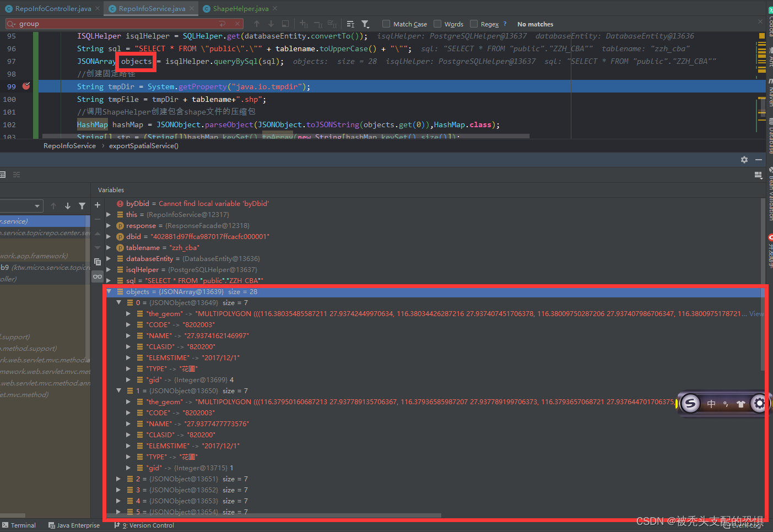Duplicate the watch with copy icon
Image resolution: width=773 pixels, height=532 pixels.
pyautogui.click(x=98, y=262)
